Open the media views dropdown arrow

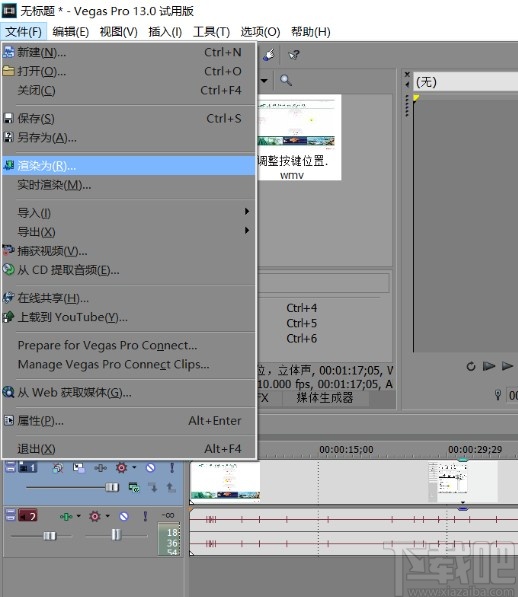tap(264, 80)
